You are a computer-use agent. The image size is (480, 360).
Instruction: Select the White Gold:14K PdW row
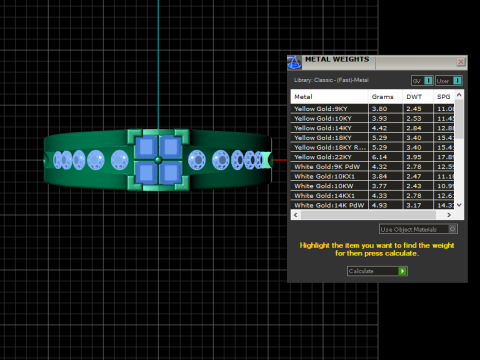tap(372, 205)
